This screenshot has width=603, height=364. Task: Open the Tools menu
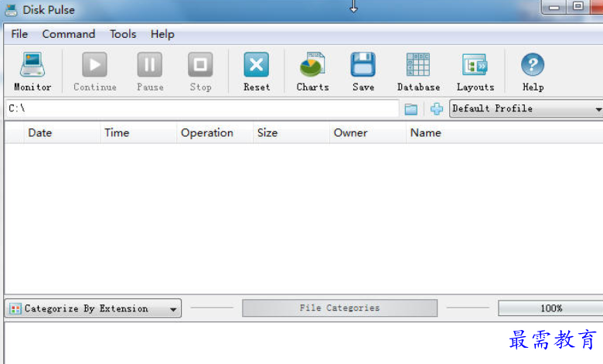tap(123, 34)
